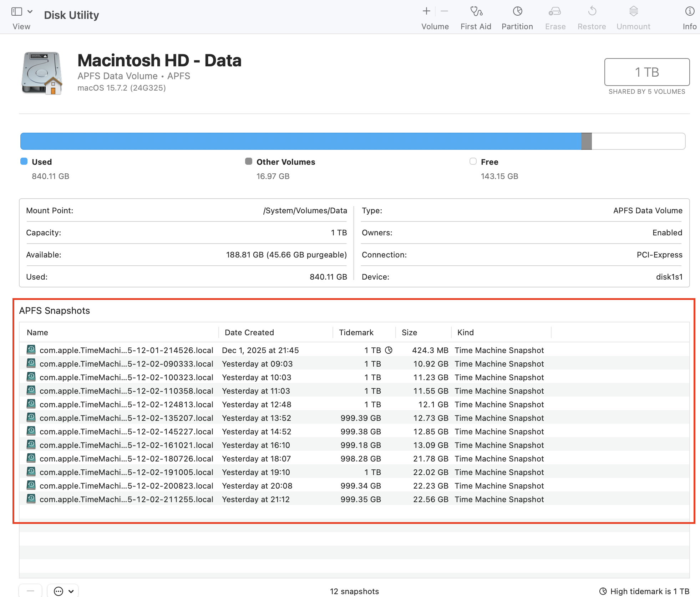The height and width of the screenshot is (597, 700).
Task: Click the Unmount toolbar icon
Action: [633, 11]
